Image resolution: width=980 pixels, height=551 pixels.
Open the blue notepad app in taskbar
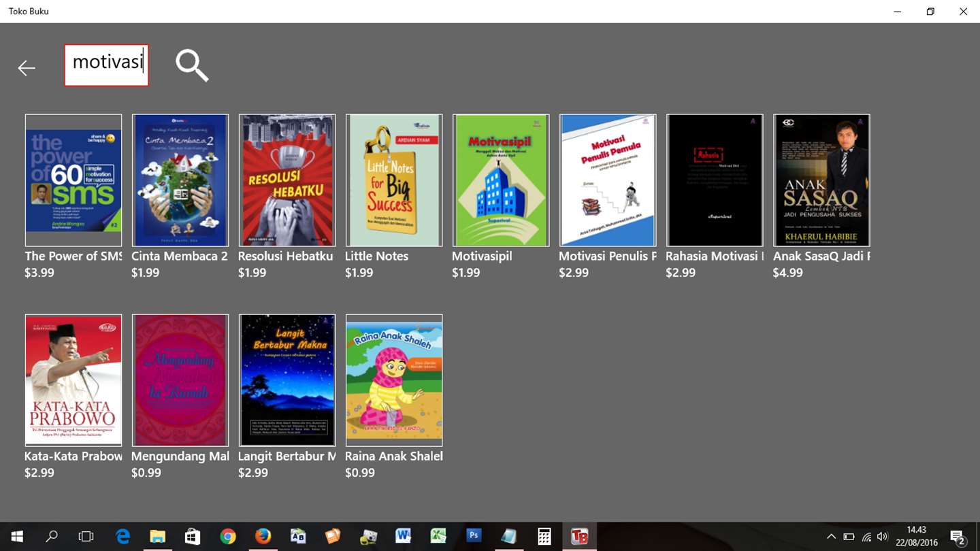click(x=508, y=537)
